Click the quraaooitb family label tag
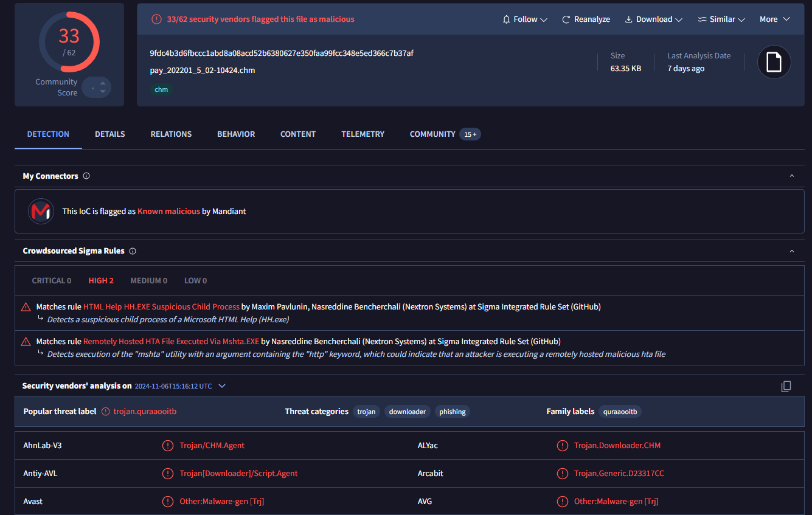 (620, 412)
